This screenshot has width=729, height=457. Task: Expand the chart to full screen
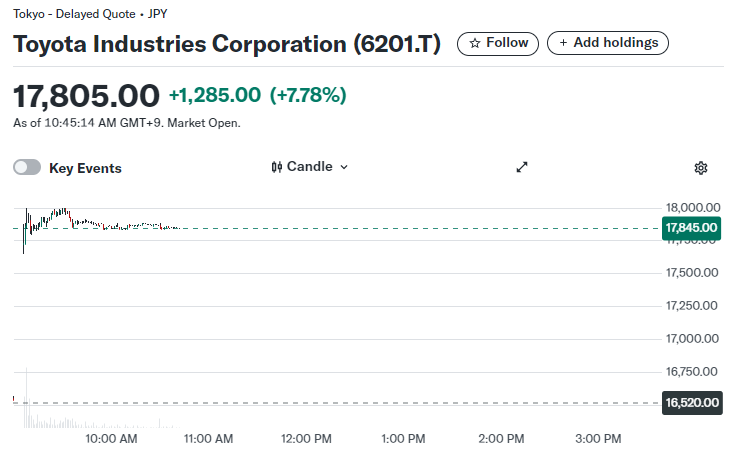[521, 168]
